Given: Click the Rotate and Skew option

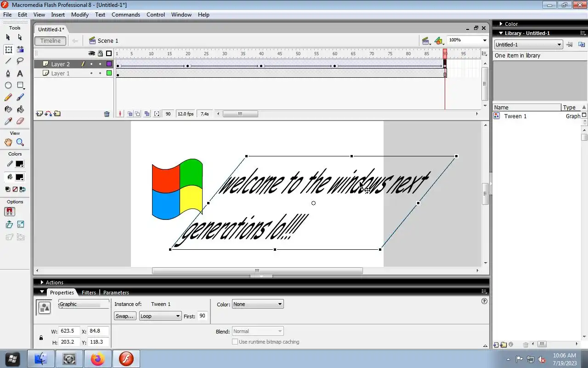Looking at the screenshot, I should pos(9,224).
